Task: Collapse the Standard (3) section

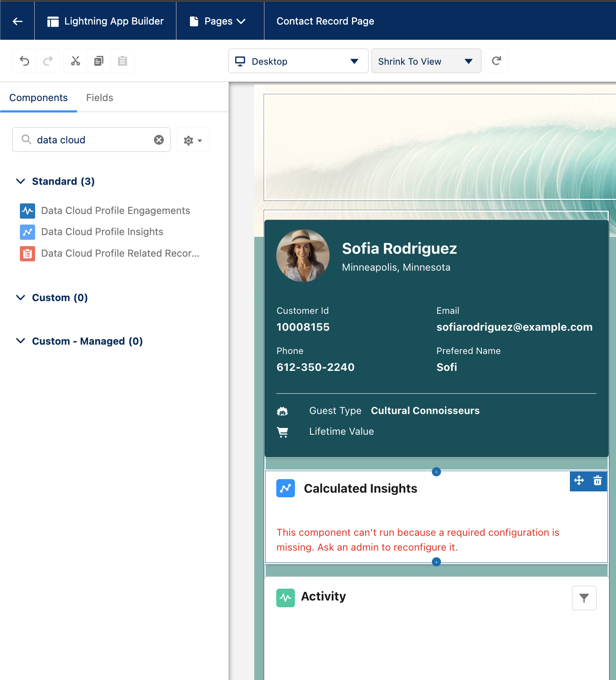Action: tap(20, 181)
